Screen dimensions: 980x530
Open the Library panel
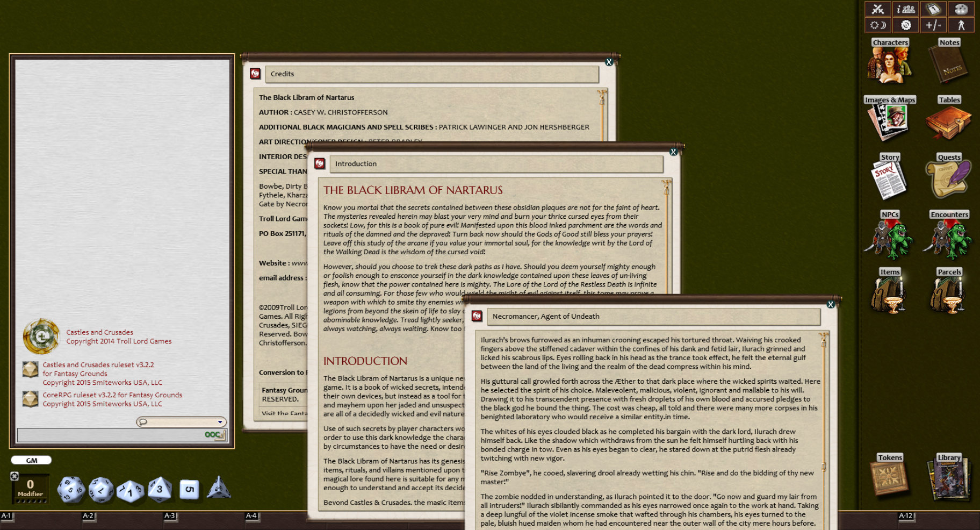tap(949, 480)
